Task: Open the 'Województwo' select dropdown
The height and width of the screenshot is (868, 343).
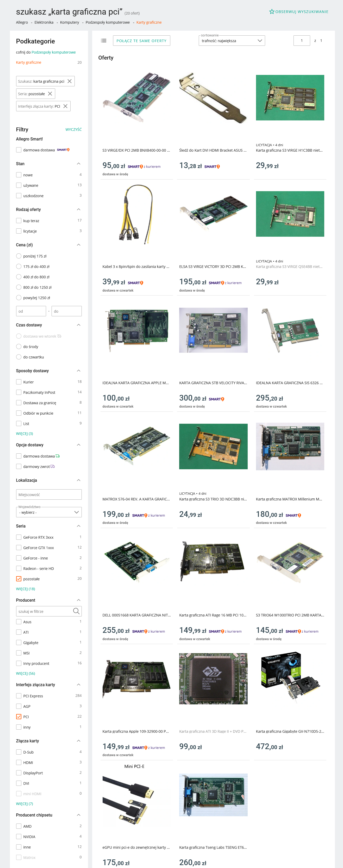Action: tap(49, 512)
